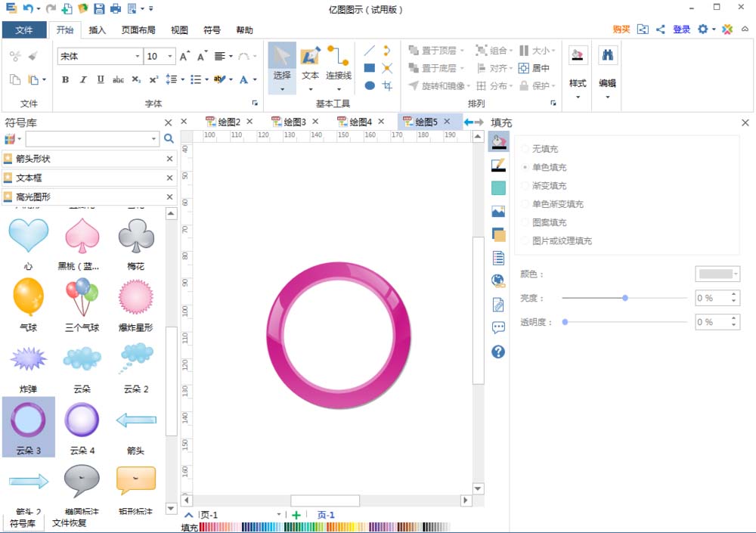The height and width of the screenshot is (533, 756).
Task: Select the 单色填充 radio option
Action: [525, 167]
